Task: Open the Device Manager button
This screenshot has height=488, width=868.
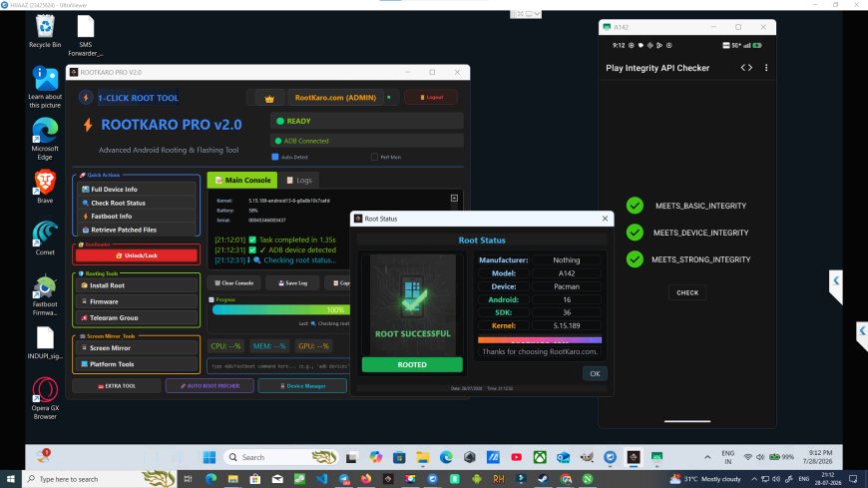Action: (x=302, y=386)
